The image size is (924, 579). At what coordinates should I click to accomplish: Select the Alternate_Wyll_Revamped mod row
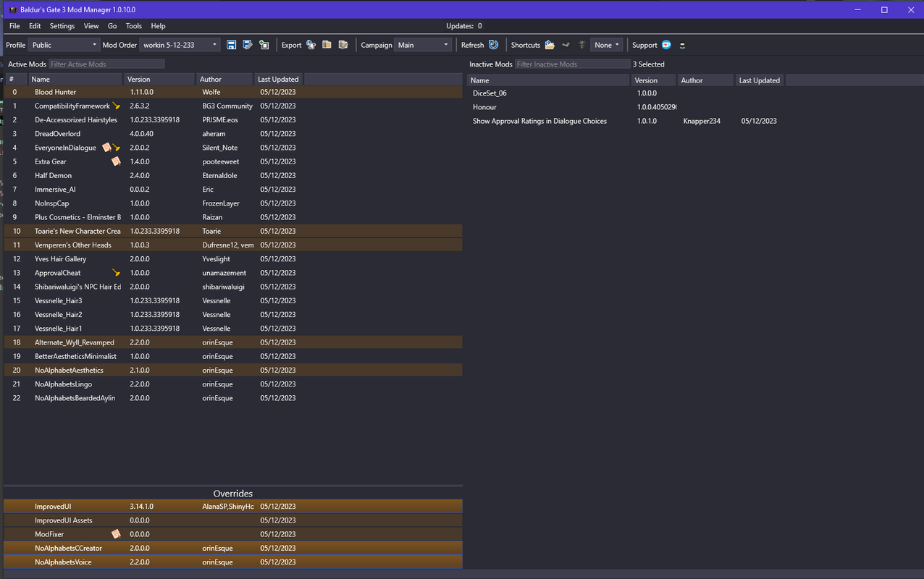coord(233,342)
